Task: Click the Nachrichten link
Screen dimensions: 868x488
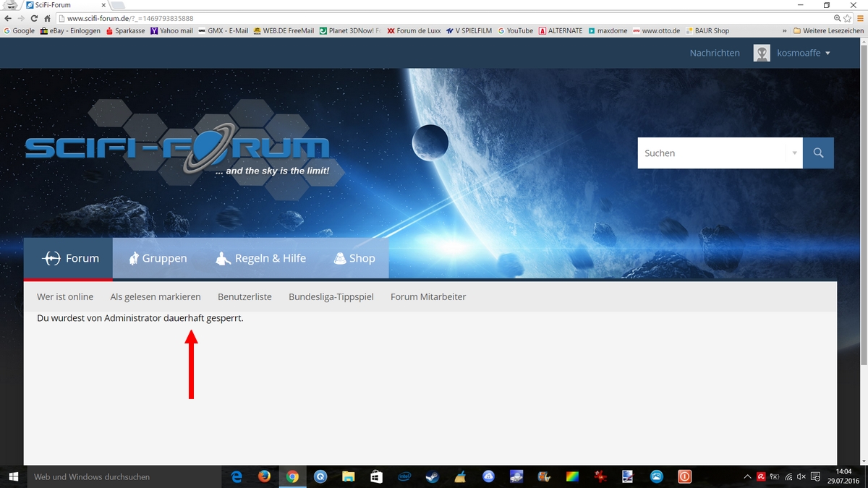Action: point(714,53)
